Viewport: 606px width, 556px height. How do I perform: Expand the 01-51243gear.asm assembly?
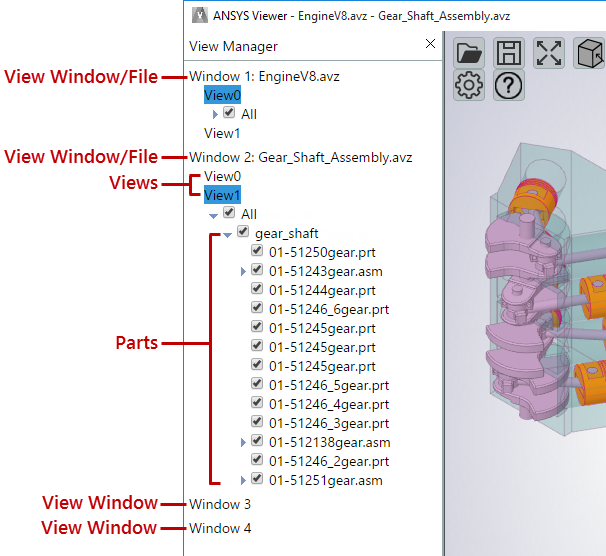pyautogui.click(x=243, y=271)
